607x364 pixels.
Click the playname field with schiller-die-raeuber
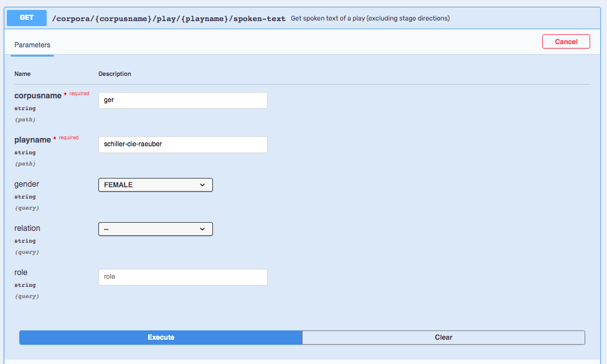pyautogui.click(x=182, y=144)
